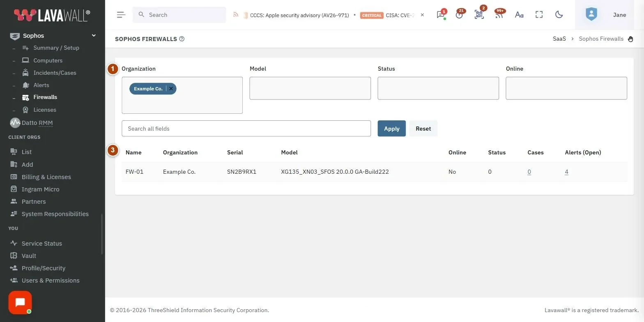The width and height of the screenshot is (644, 322).
Task: Click the SaaS breadcrumb
Action: coord(559,39)
